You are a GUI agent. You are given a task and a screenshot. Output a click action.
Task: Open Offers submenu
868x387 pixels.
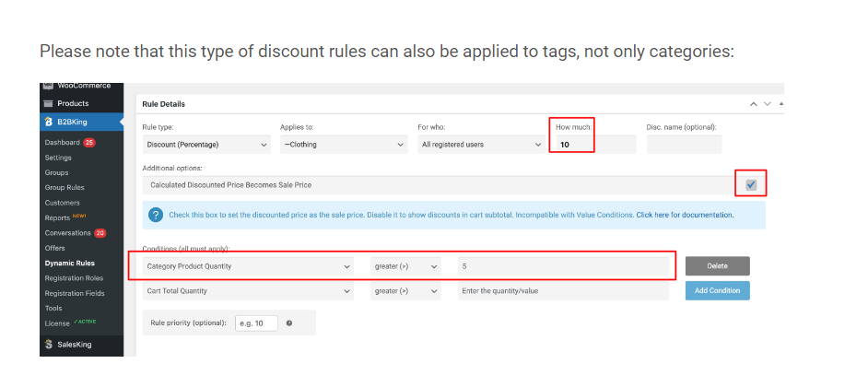54,248
